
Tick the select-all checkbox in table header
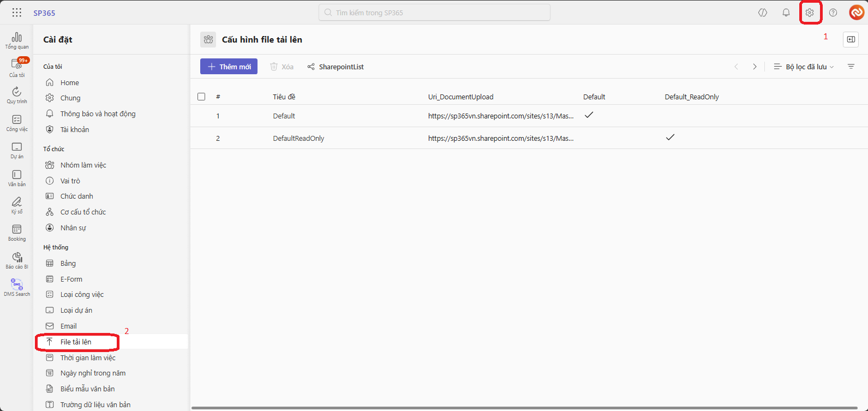coord(201,97)
